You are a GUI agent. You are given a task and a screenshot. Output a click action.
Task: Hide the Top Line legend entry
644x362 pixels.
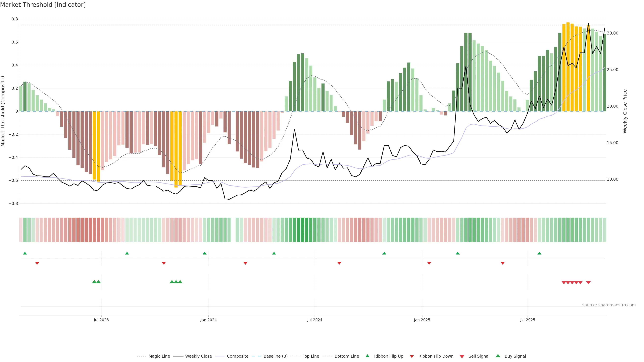pos(311,356)
